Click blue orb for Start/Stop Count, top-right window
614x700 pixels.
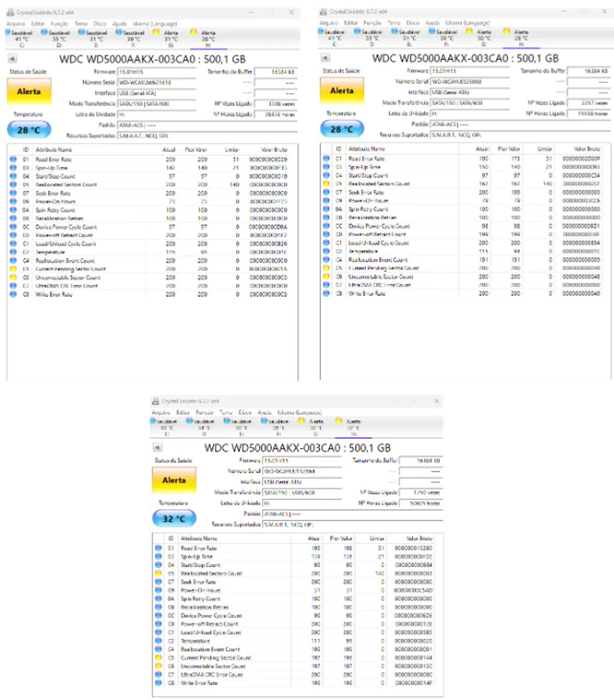point(326,175)
